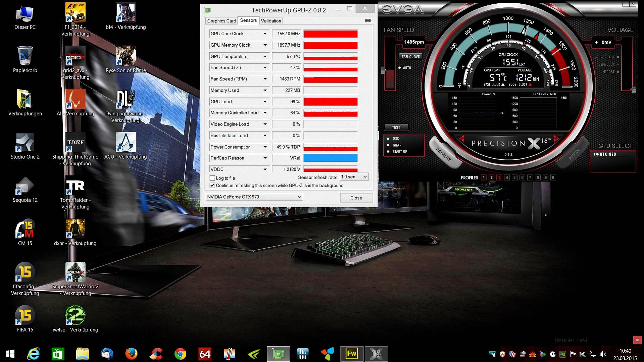This screenshot has width=644, height=362.
Task: Select the Shipping-ThiefGame shortcut icon
Action: click(75, 142)
